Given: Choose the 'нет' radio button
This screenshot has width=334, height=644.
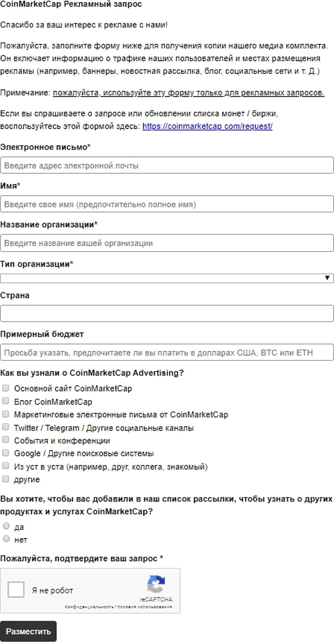Looking at the screenshot, I should (6, 539).
